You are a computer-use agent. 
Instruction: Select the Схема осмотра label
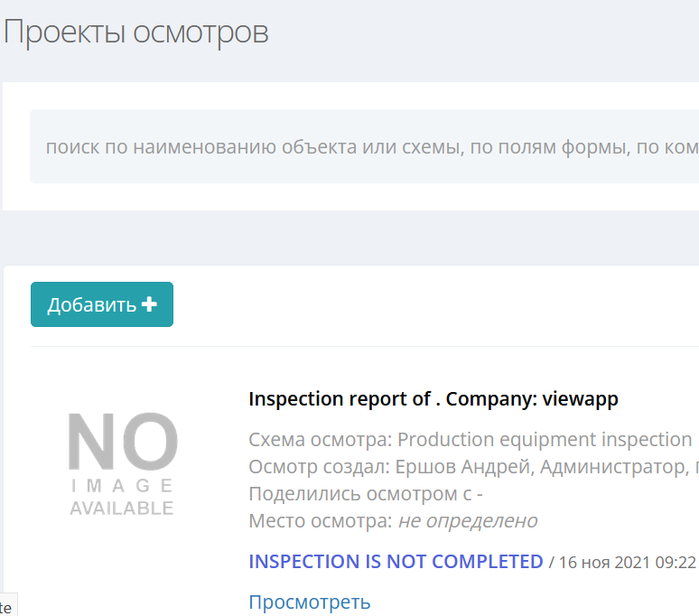[x=321, y=440]
